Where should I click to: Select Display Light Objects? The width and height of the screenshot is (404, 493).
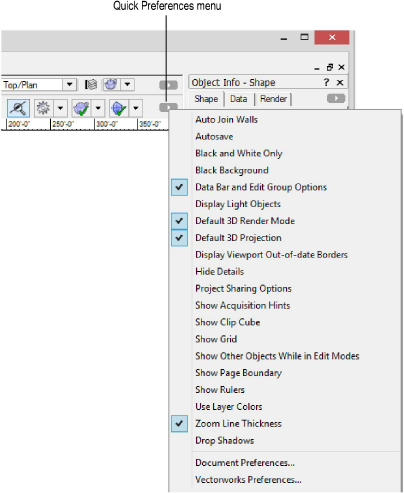click(x=285, y=204)
